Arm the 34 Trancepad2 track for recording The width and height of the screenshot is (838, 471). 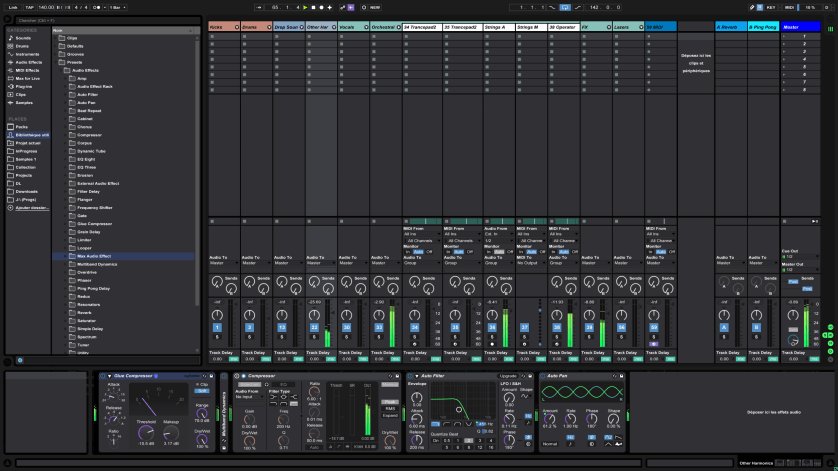click(x=414, y=344)
